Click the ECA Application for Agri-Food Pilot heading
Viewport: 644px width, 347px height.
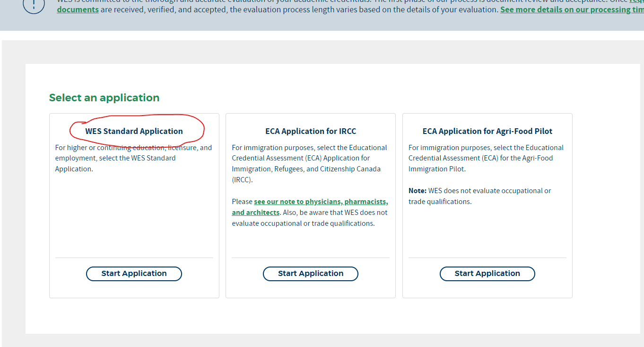487,131
